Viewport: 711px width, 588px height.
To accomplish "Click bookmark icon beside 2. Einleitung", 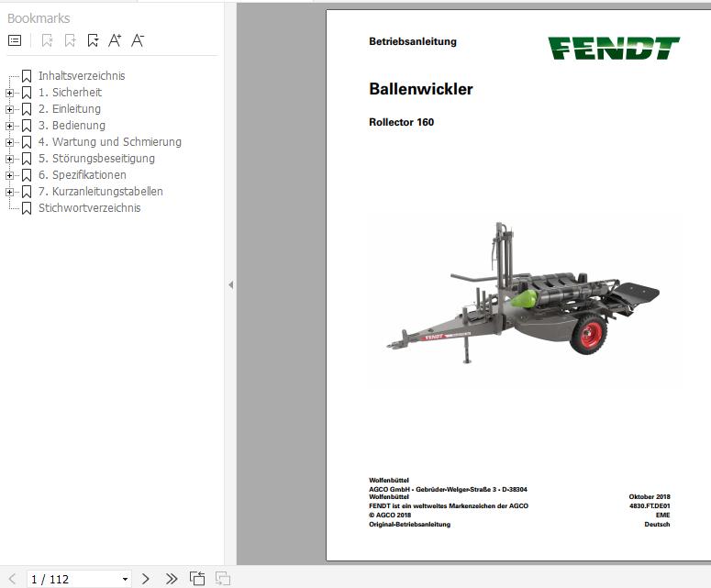I will (27, 109).
